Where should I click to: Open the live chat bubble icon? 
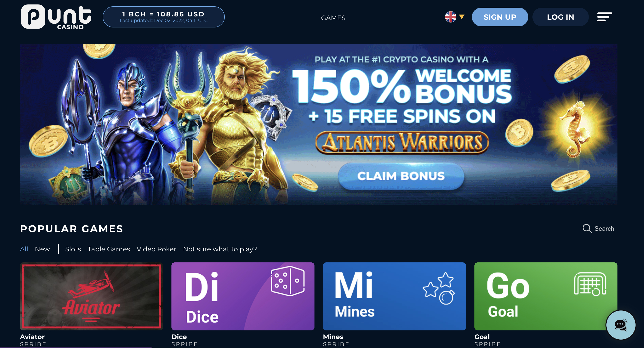[621, 325]
